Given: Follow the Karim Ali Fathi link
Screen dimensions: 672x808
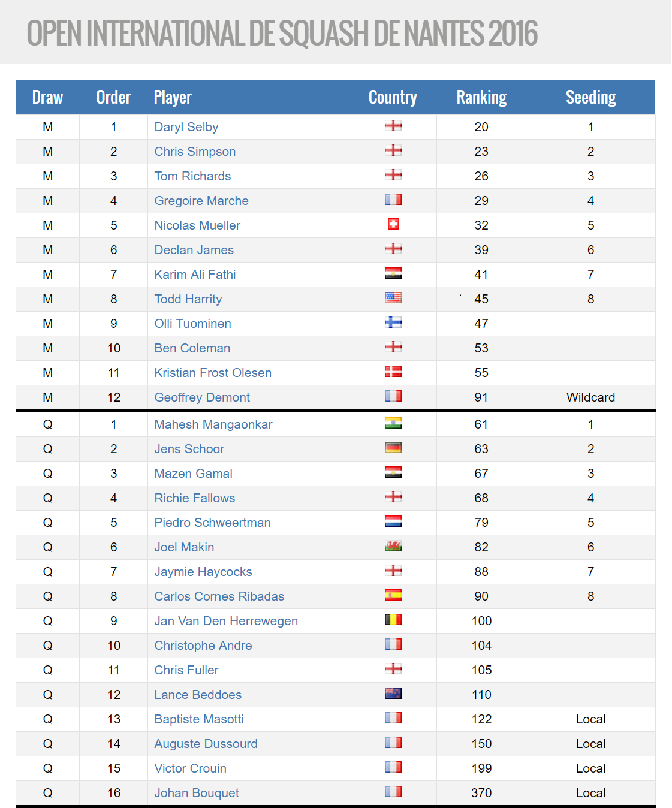Looking at the screenshot, I should click(195, 275).
